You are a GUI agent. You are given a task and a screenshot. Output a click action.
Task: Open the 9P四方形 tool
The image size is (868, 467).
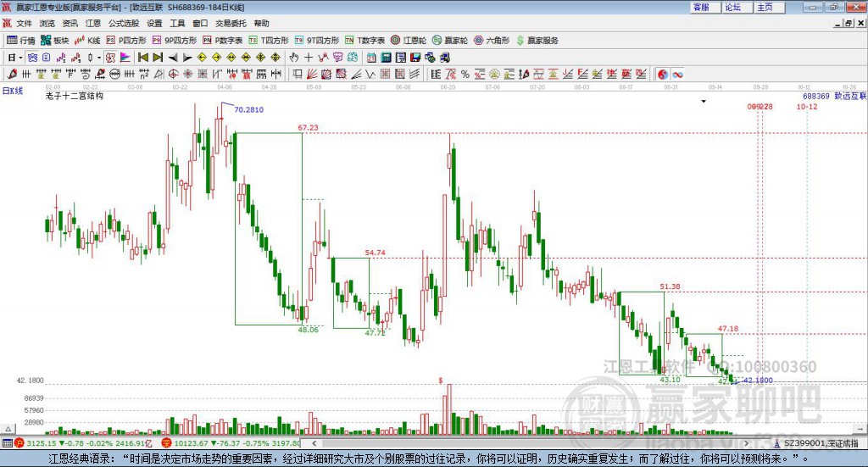click(175, 41)
